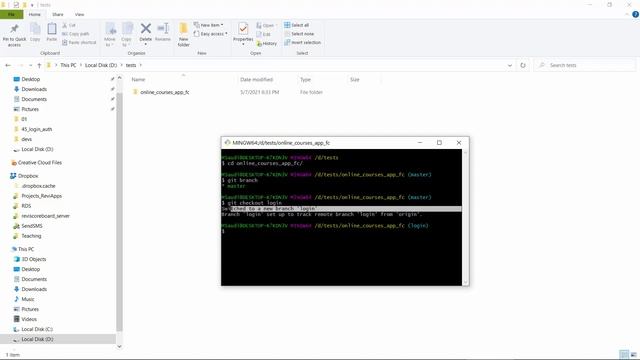Open the New item dropdown
640x360 pixels.
click(209, 25)
